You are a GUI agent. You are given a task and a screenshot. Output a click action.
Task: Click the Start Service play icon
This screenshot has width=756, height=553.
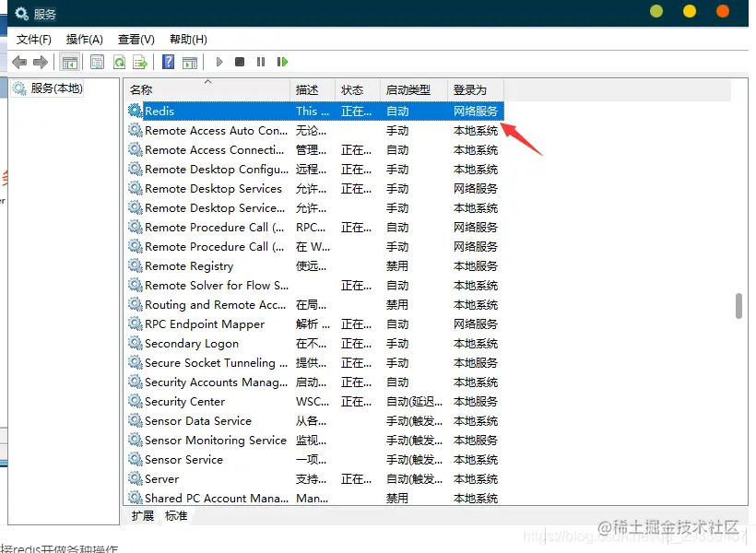[x=219, y=62]
